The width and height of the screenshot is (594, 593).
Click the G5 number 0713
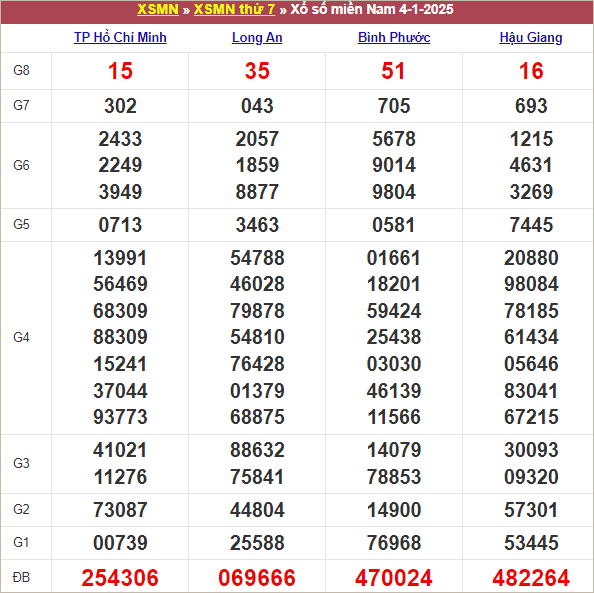tap(120, 225)
